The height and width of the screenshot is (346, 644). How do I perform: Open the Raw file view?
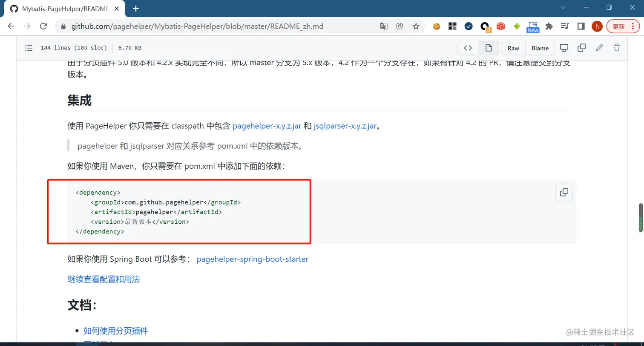[x=513, y=48]
